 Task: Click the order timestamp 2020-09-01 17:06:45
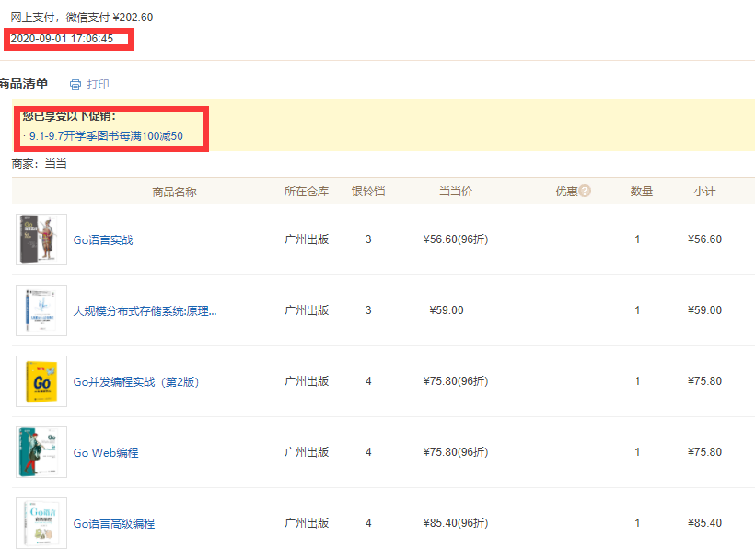coord(62,39)
